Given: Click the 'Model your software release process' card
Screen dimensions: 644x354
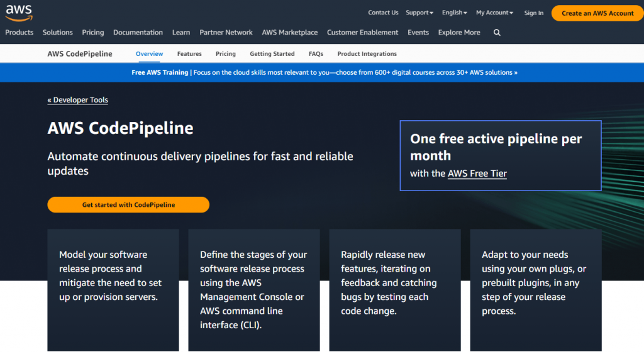Looking at the screenshot, I should [x=113, y=290].
